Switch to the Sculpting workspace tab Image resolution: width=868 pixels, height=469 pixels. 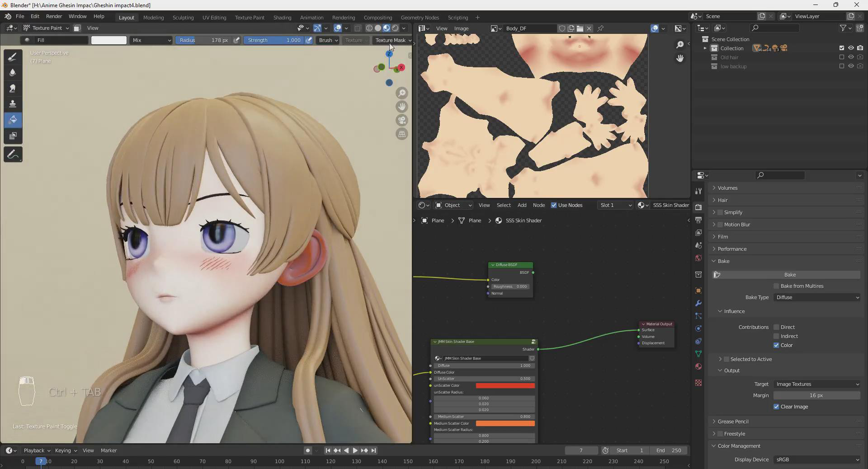pyautogui.click(x=183, y=18)
